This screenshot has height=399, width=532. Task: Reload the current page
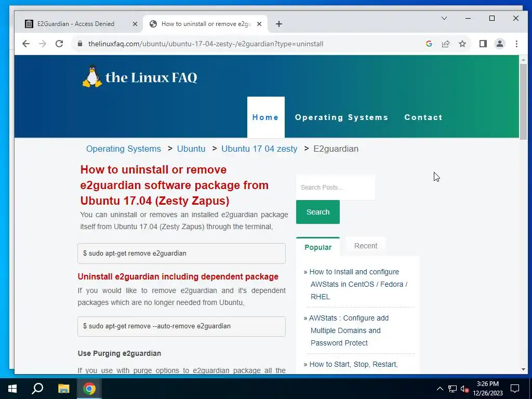tap(59, 44)
